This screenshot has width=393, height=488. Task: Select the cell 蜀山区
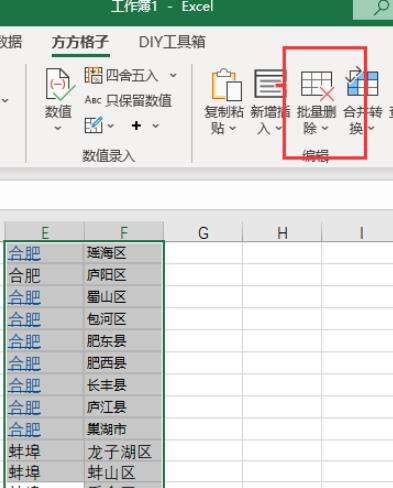[124, 297]
